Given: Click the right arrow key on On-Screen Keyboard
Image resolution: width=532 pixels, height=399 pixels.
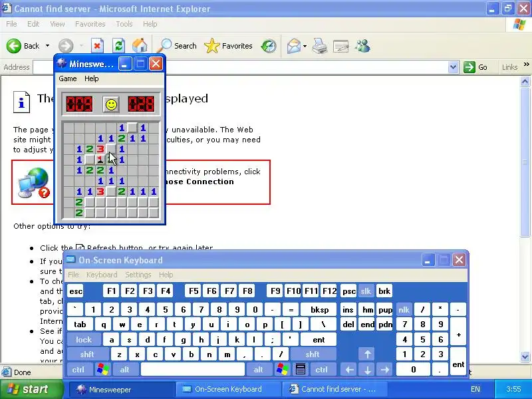Looking at the screenshot, I should 385,370.
